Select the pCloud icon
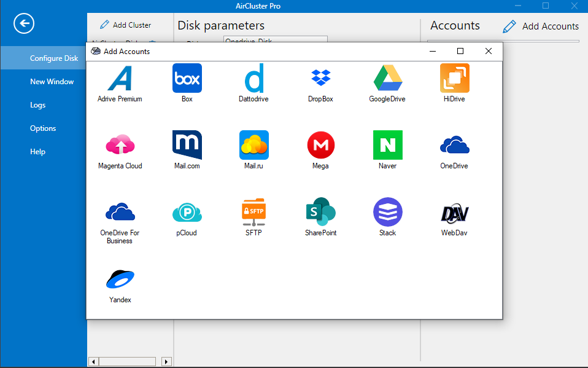 tap(187, 212)
